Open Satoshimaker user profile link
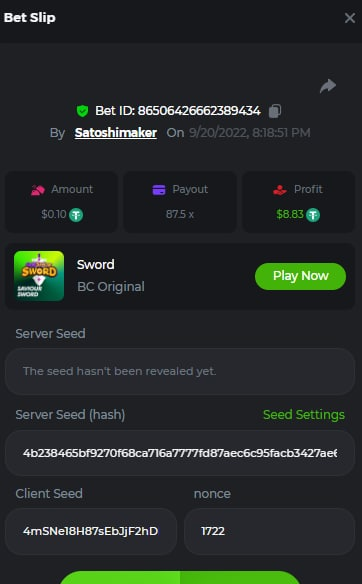Screen dimensions: 362x584 pyautogui.click(x=116, y=133)
